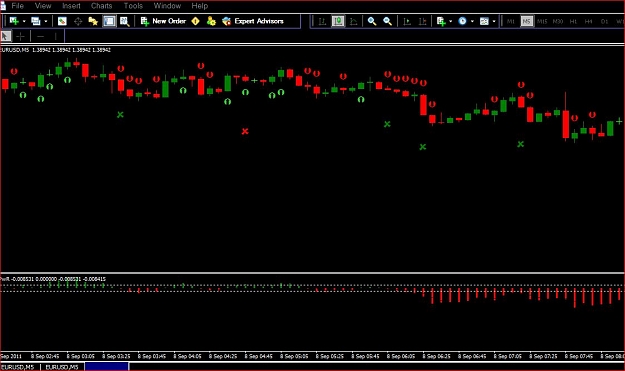
Task: Switch to the second EURUSD,M5 chart tab
Action: 62,367
